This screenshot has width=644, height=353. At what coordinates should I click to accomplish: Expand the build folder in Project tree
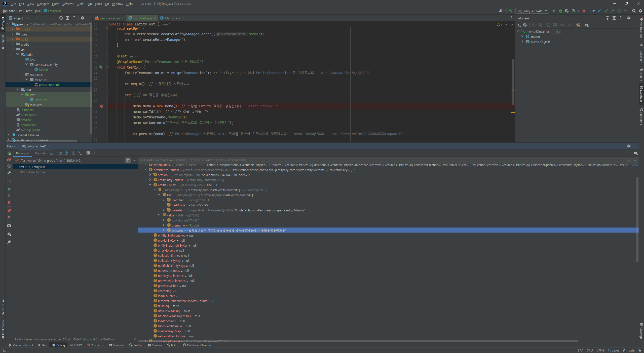coord(13,39)
